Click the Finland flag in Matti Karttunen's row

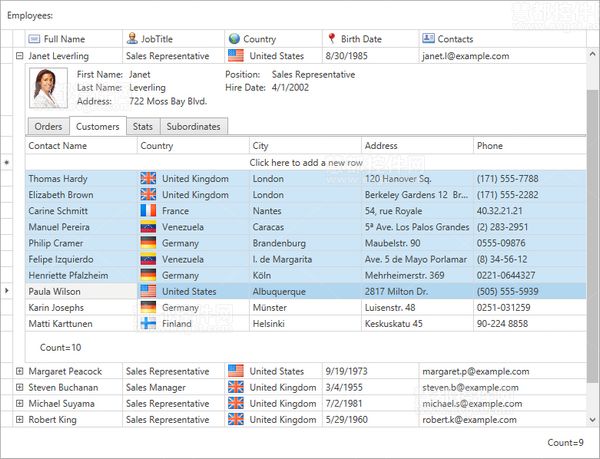coord(148,324)
